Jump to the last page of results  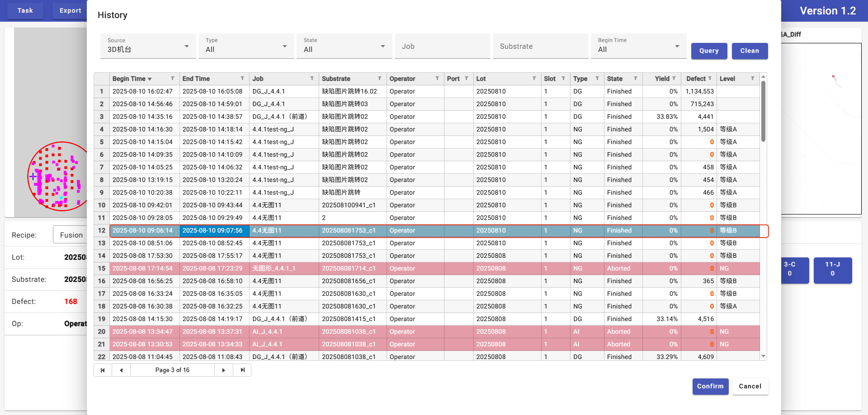tap(242, 370)
